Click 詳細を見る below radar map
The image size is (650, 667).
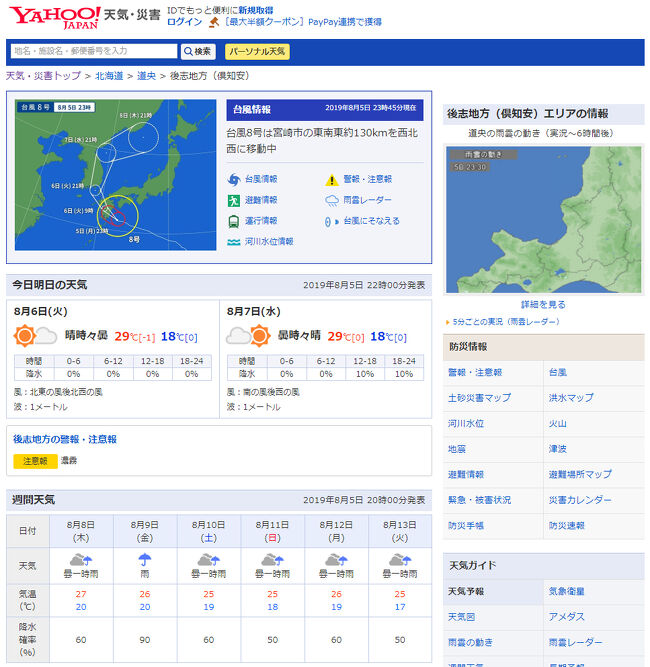(x=543, y=304)
